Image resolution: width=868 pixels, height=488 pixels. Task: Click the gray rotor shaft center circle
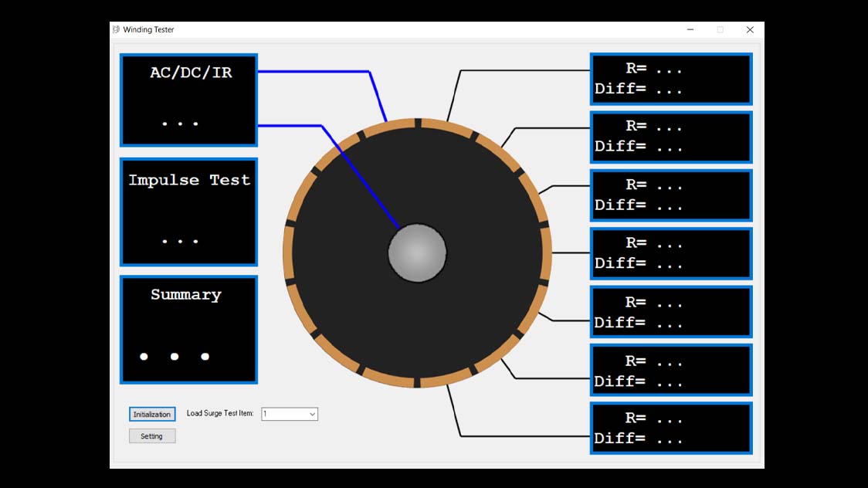tap(417, 253)
